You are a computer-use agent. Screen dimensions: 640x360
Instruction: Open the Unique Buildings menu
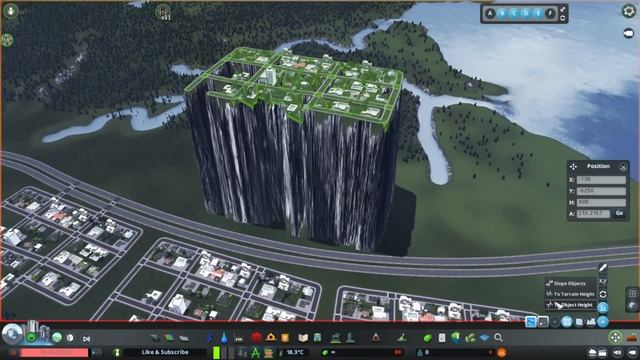click(x=350, y=338)
